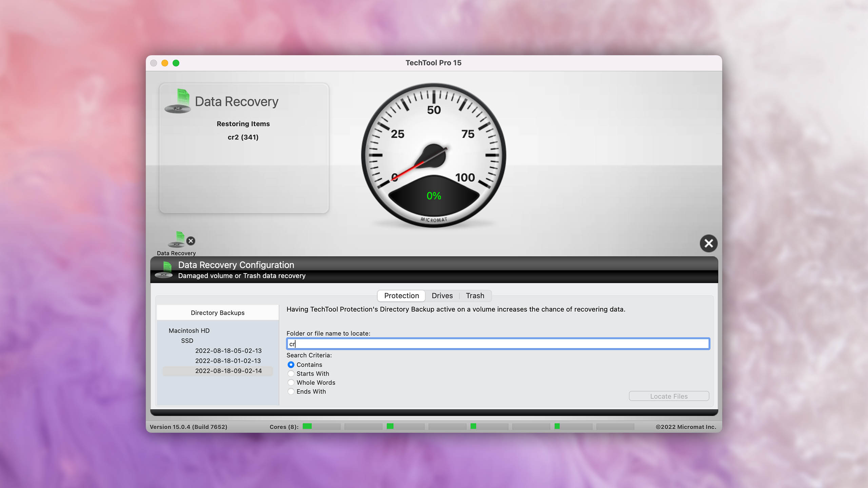The height and width of the screenshot is (488, 868).
Task: Select the Whole Words search criteria
Action: pos(291,383)
